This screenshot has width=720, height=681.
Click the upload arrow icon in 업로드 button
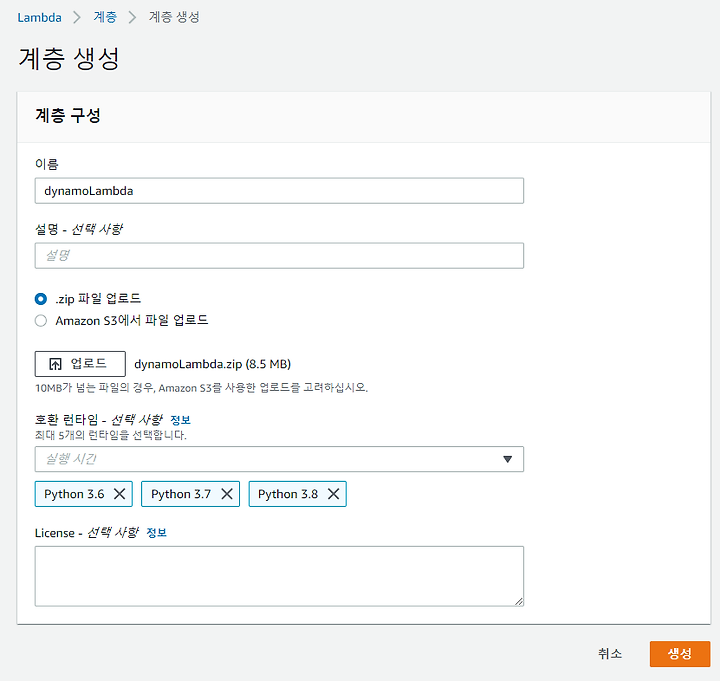(x=55, y=364)
